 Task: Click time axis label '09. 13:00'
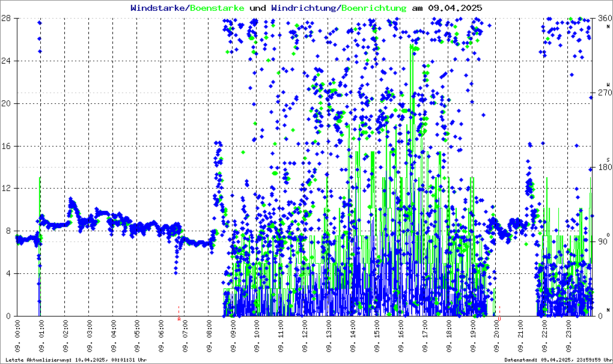pos(329,336)
